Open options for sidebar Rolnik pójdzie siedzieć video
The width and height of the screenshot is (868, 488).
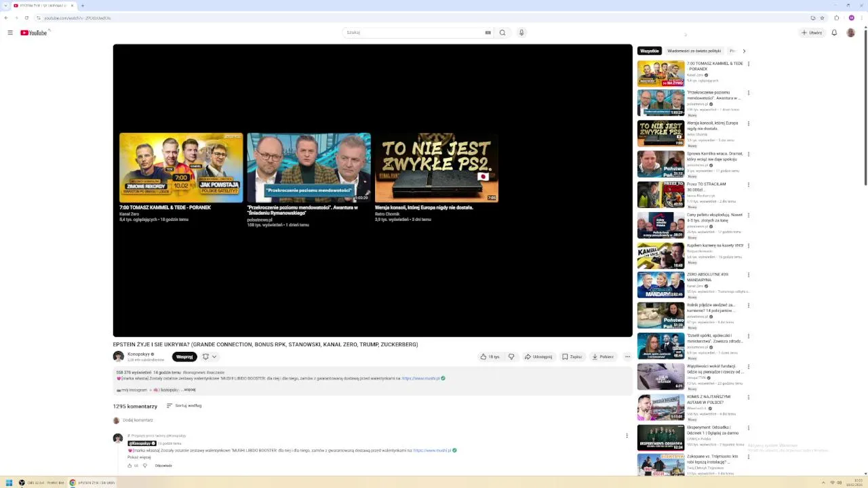click(749, 306)
